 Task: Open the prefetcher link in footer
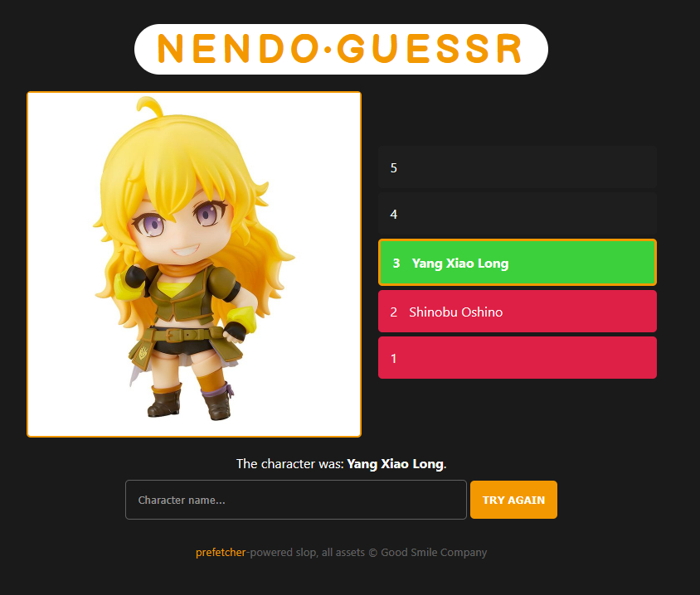coord(221,552)
